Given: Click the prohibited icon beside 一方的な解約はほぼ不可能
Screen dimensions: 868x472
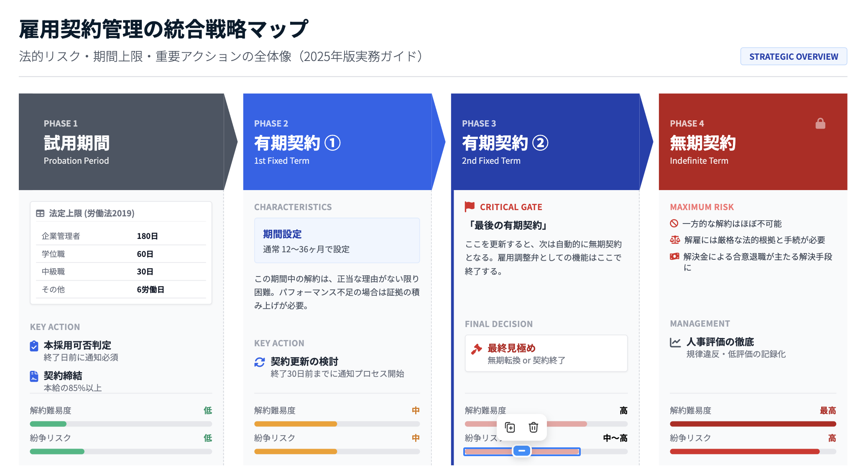Looking at the screenshot, I should [x=674, y=223].
